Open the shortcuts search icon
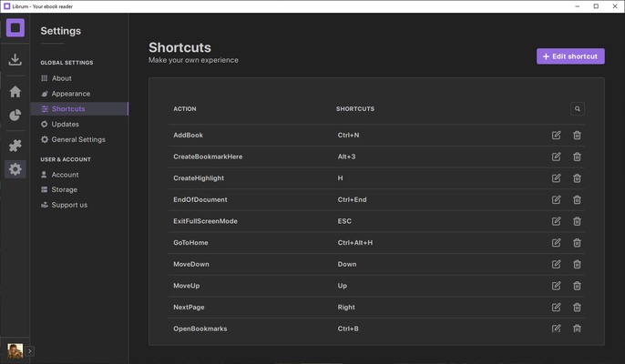The width and height of the screenshot is (625, 364). point(578,108)
